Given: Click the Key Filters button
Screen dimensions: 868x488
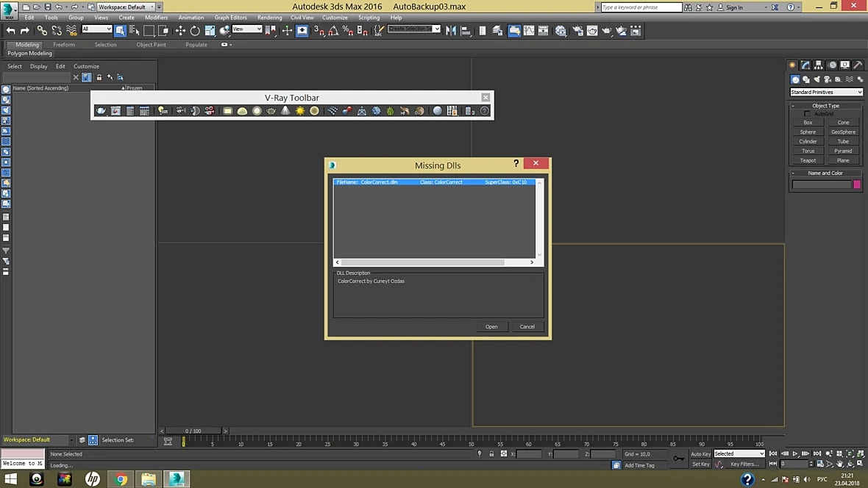Looking at the screenshot, I should (744, 464).
